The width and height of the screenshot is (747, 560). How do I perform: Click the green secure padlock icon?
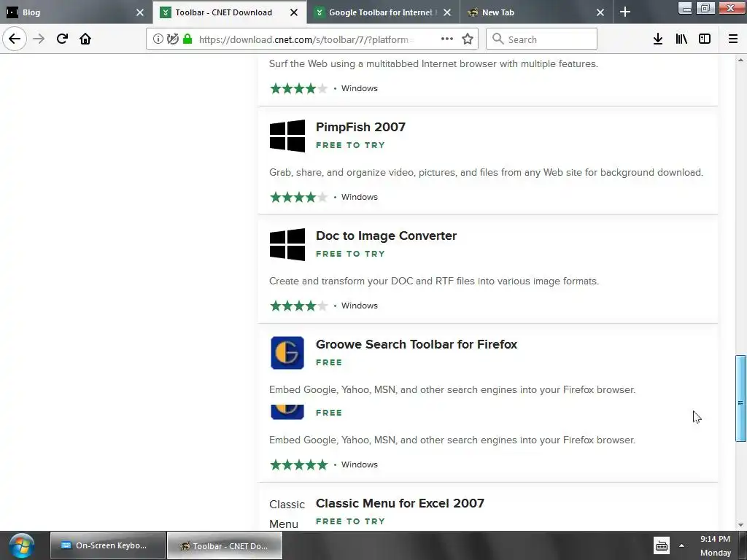(x=187, y=39)
